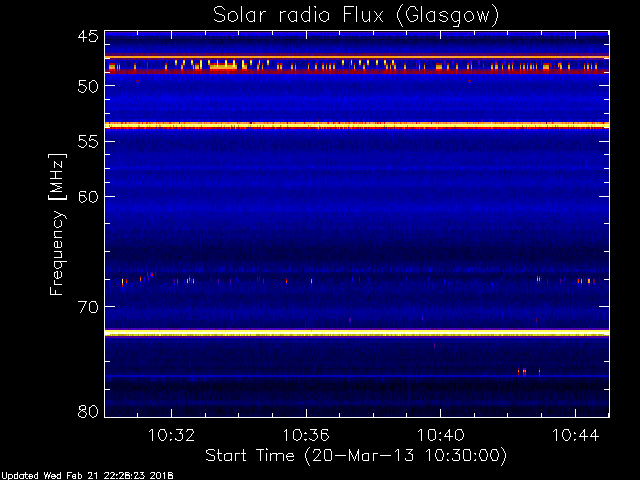Click the 70 frequency tick label
This screenshot has width=640, height=480.
click(x=88, y=307)
